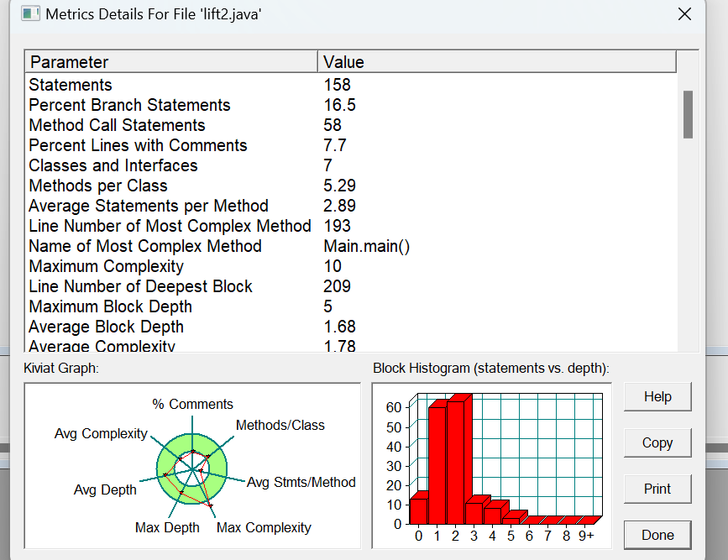The height and width of the screenshot is (560, 728).
Task: Select the Method Call Statements row
Action: pos(351,125)
